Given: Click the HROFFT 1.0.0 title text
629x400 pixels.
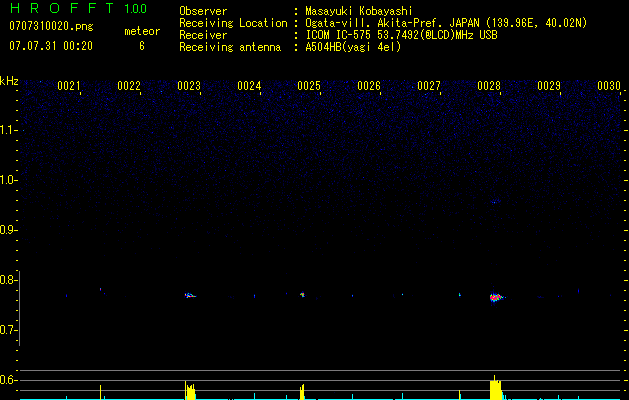Looking at the screenshot, I should [78, 8].
